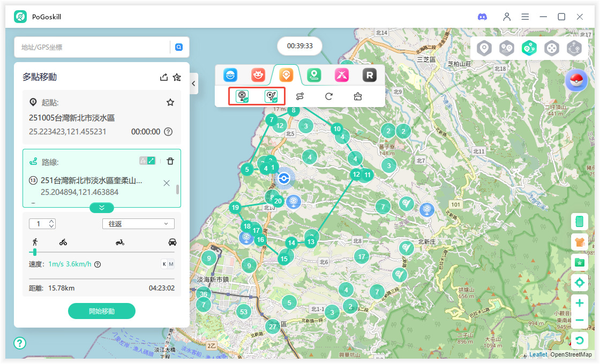Click the floating Pokéball button on the map
The image size is (600, 364).
pos(576,80)
